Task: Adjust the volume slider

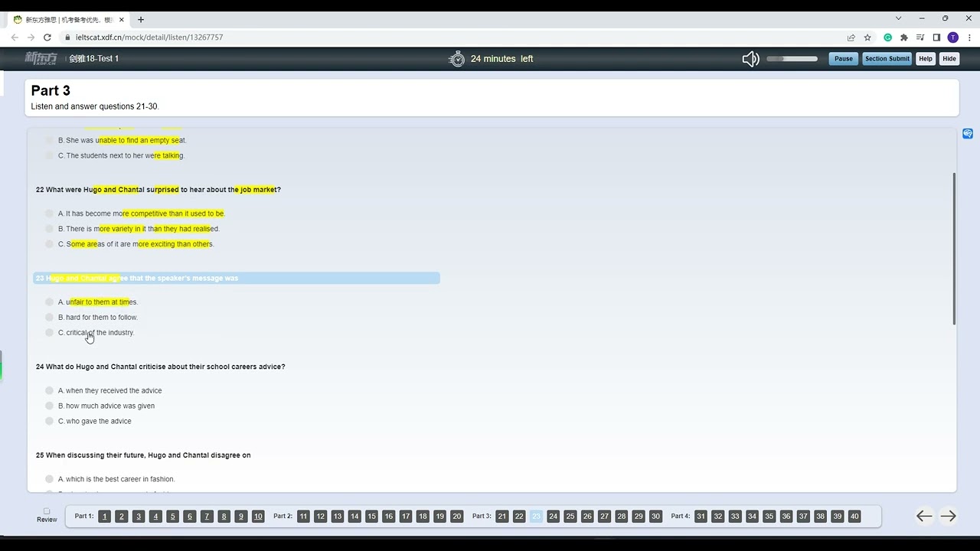Action: pos(792,59)
